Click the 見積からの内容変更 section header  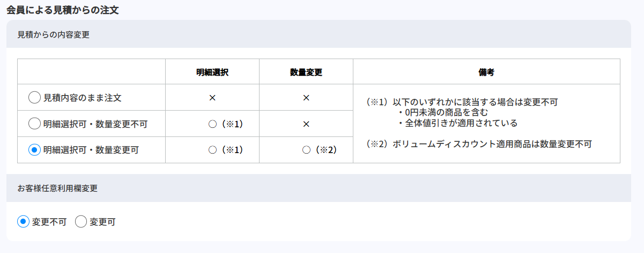[54, 35]
